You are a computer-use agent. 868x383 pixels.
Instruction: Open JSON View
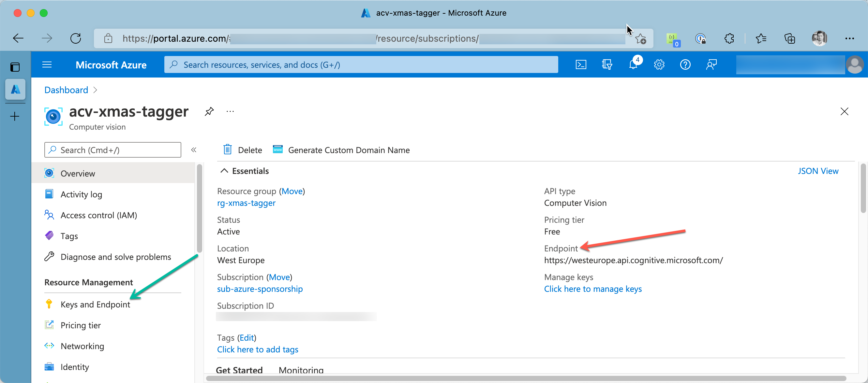(818, 171)
